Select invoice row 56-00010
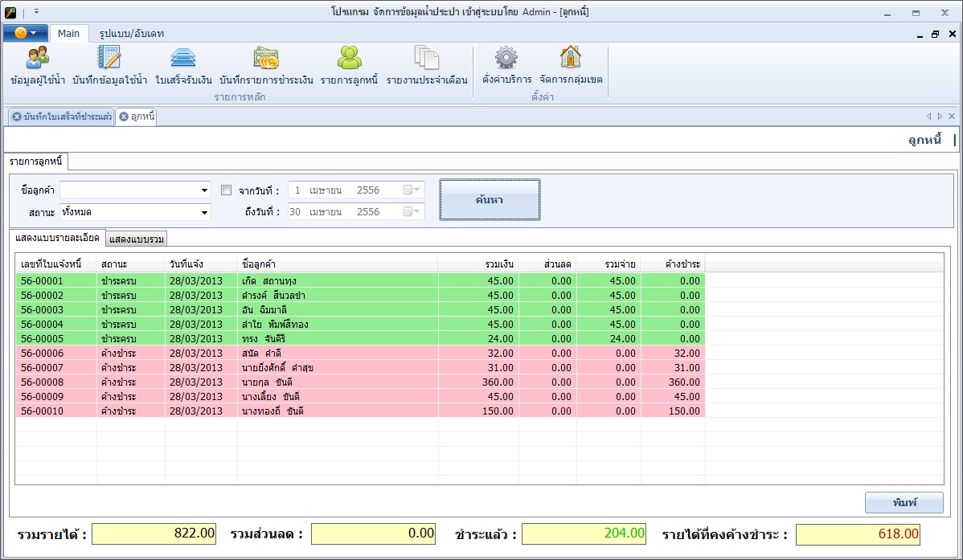This screenshot has width=963, height=560. [x=360, y=411]
